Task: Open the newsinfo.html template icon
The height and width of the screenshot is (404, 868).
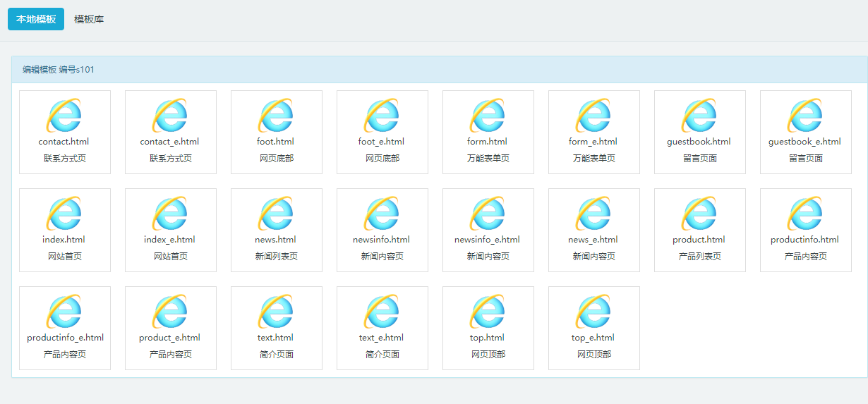Action: [382, 214]
